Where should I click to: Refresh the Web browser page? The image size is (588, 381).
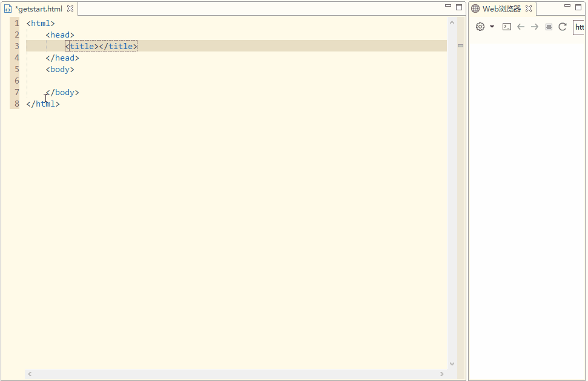point(563,27)
